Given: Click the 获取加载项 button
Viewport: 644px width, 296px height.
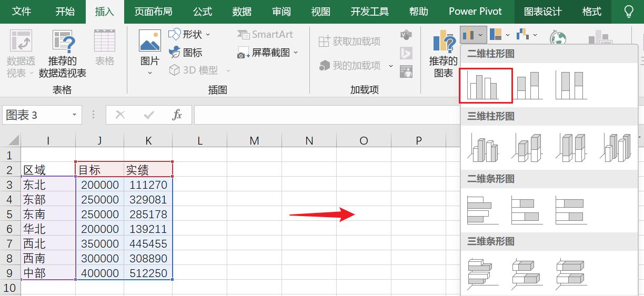Looking at the screenshot, I should (x=349, y=41).
